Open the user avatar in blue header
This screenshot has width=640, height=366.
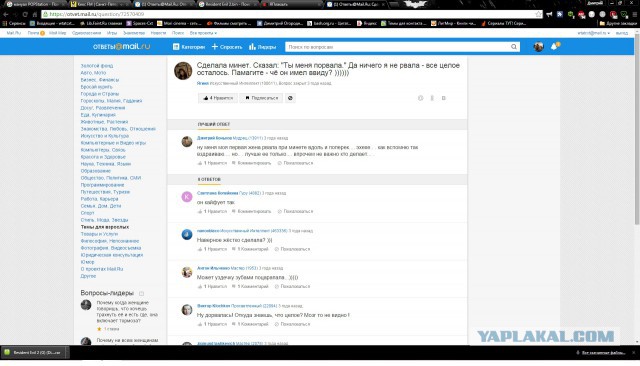click(538, 47)
